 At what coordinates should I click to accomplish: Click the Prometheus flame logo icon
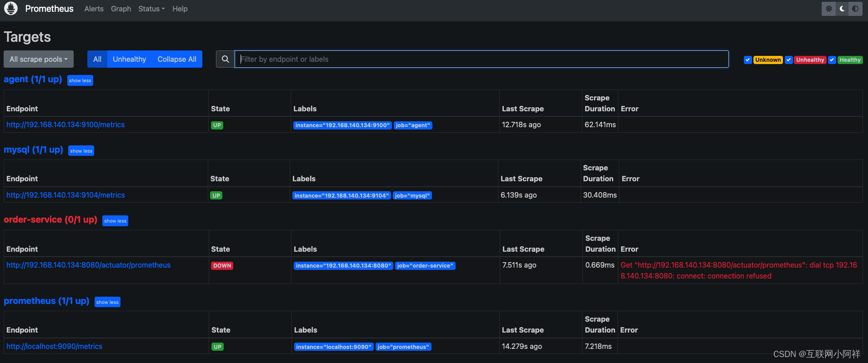(11, 9)
